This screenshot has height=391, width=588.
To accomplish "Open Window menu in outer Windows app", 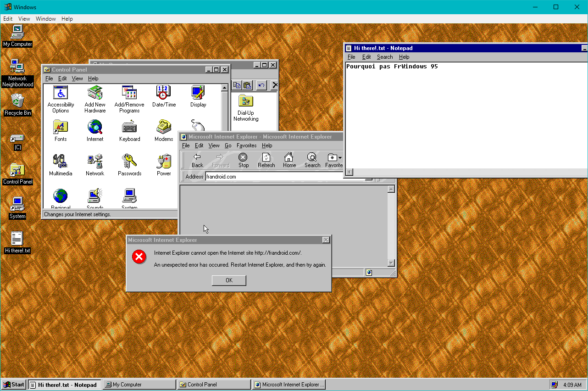I will point(46,19).
